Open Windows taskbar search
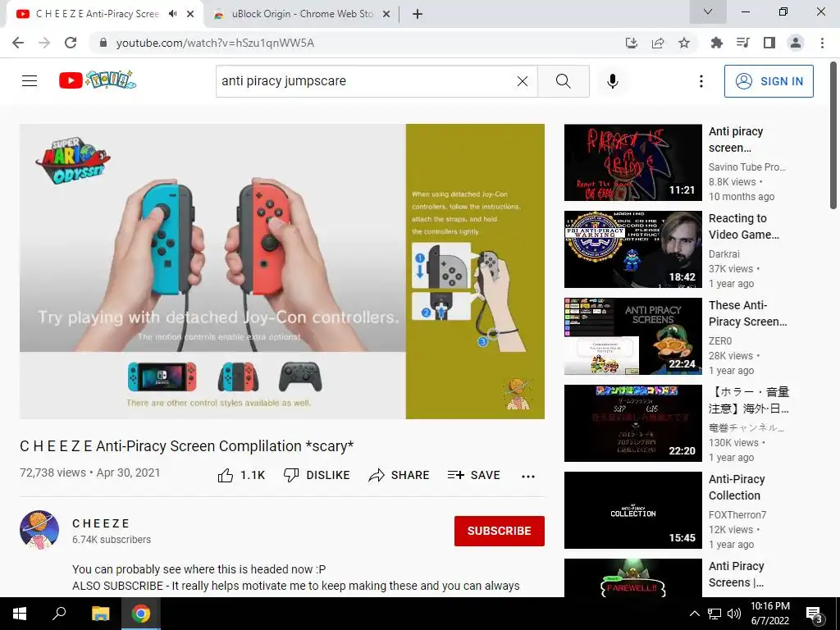The image size is (840, 630). pyautogui.click(x=59, y=614)
